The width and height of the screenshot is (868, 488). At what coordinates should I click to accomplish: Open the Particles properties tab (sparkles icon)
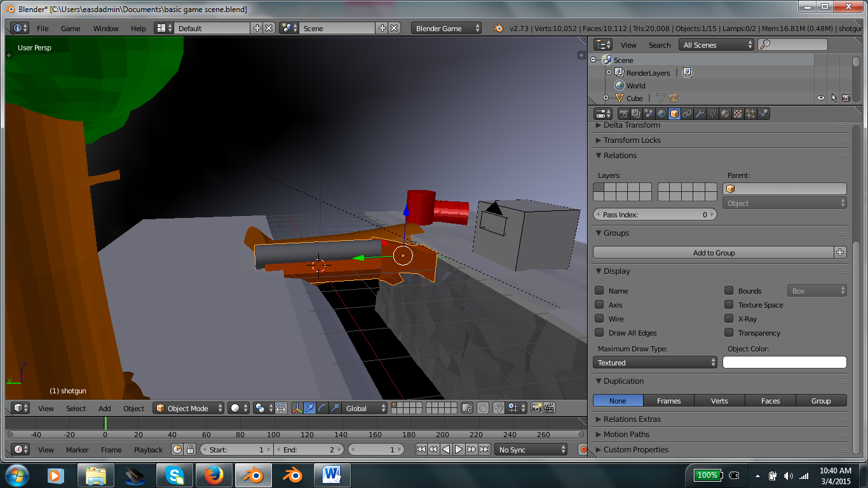(750, 114)
